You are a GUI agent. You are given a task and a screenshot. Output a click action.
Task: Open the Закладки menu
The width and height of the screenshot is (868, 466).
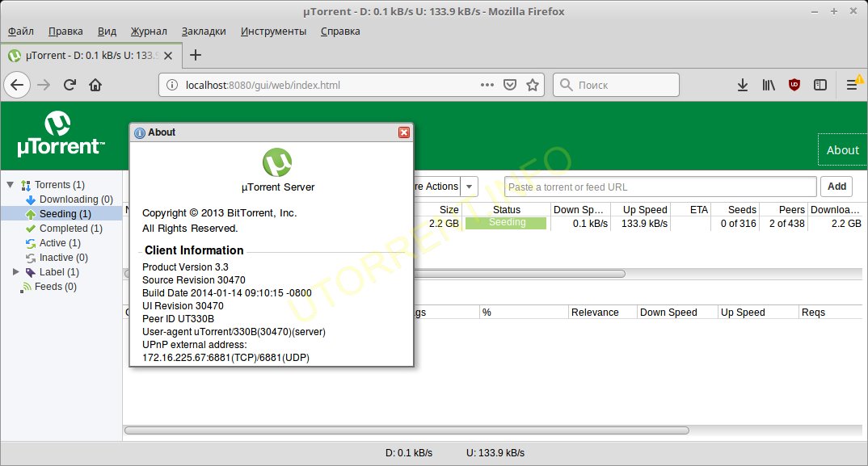[204, 31]
